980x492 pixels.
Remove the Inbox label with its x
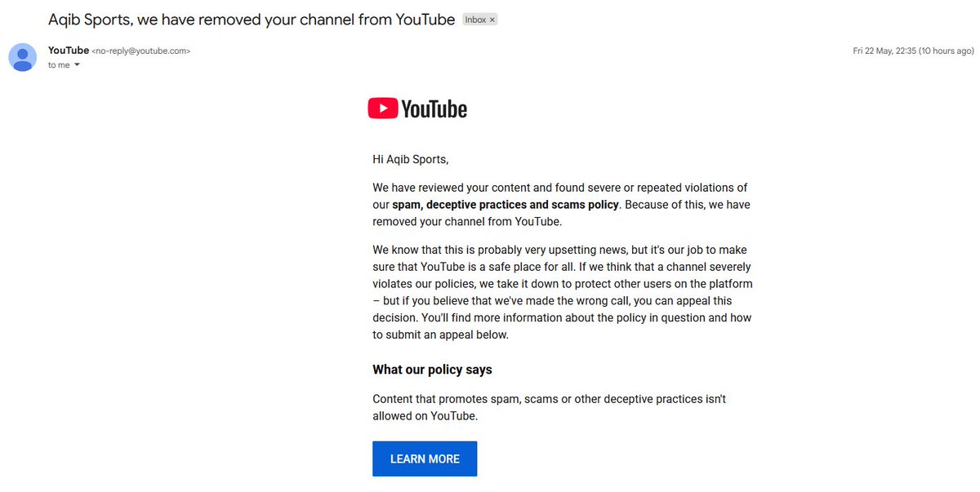pyautogui.click(x=492, y=20)
